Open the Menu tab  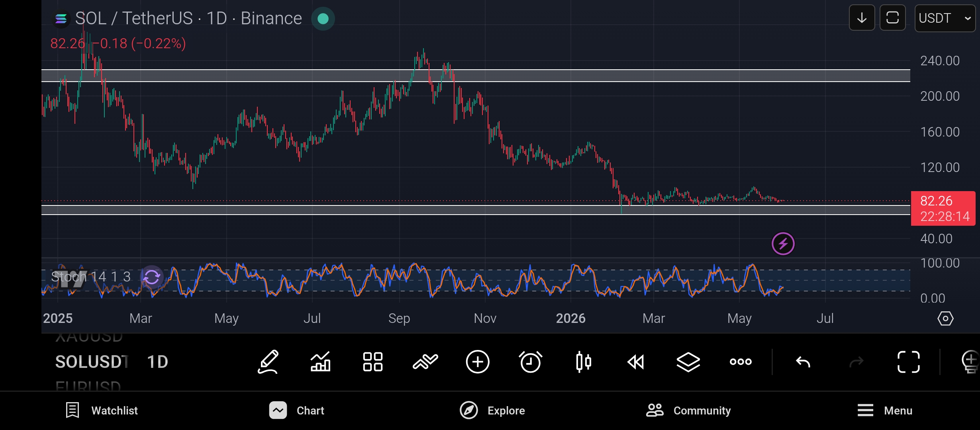(885, 410)
